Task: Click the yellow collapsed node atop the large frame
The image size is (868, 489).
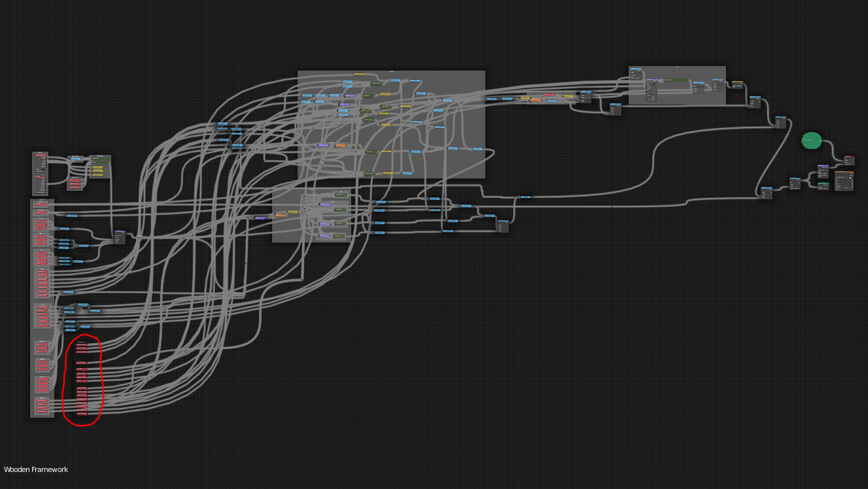Action: click(x=358, y=75)
